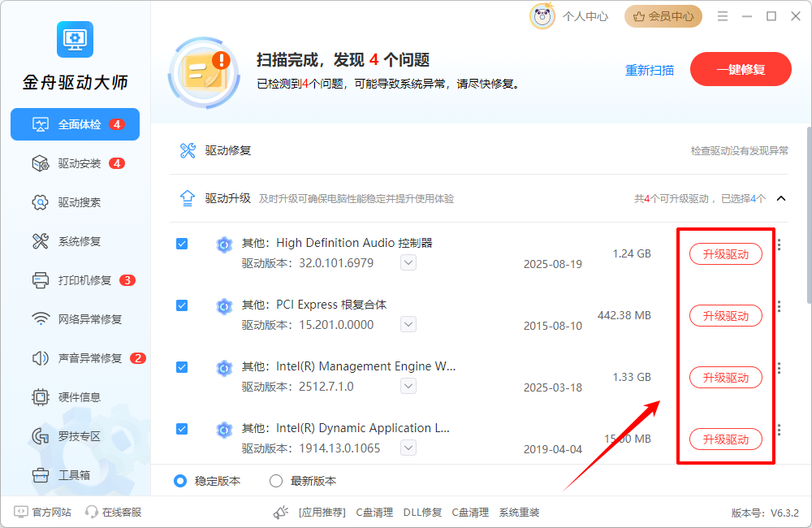Click the 工具箱 toolbox icon

(x=41, y=475)
